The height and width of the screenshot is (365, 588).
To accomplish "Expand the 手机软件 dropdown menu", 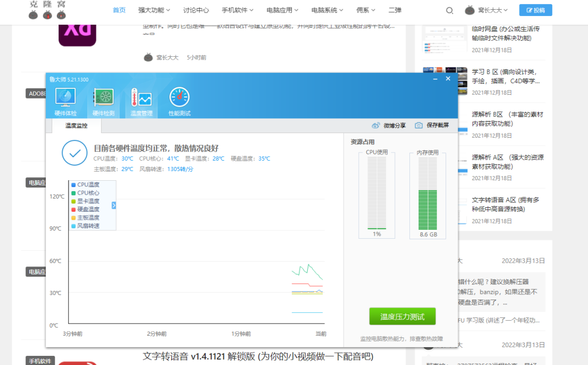I will (238, 10).
